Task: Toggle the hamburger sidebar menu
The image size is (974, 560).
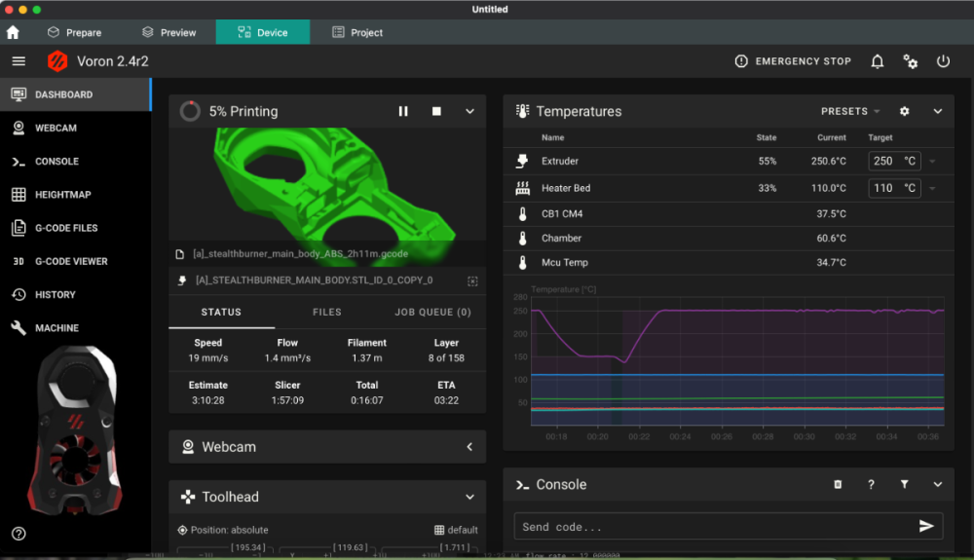Action: point(19,60)
